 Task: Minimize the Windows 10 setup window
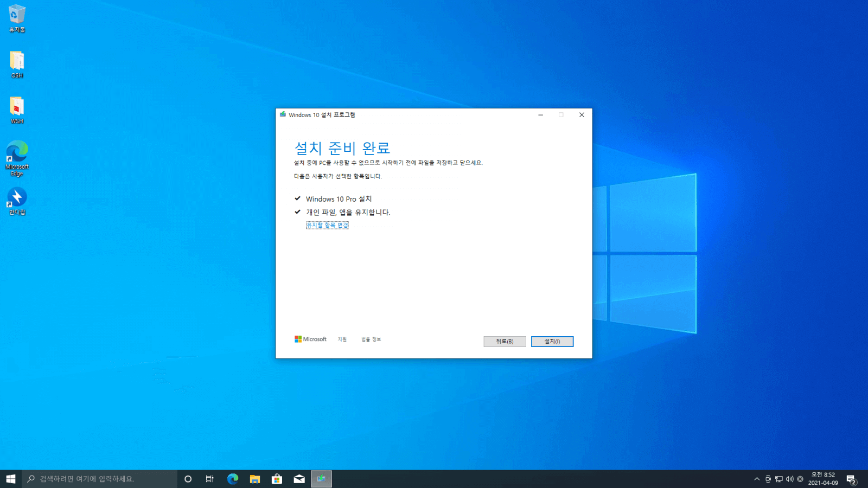540,115
